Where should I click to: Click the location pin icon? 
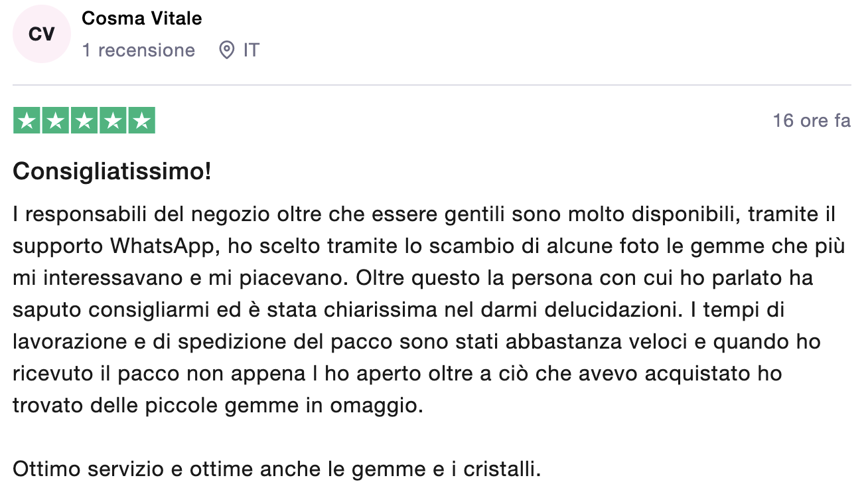click(x=227, y=50)
